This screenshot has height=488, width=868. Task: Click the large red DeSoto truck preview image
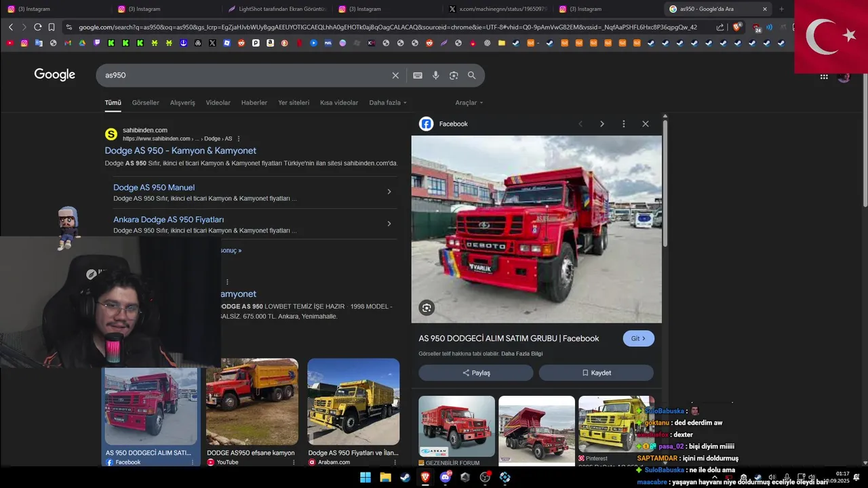click(x=536, y=229)
